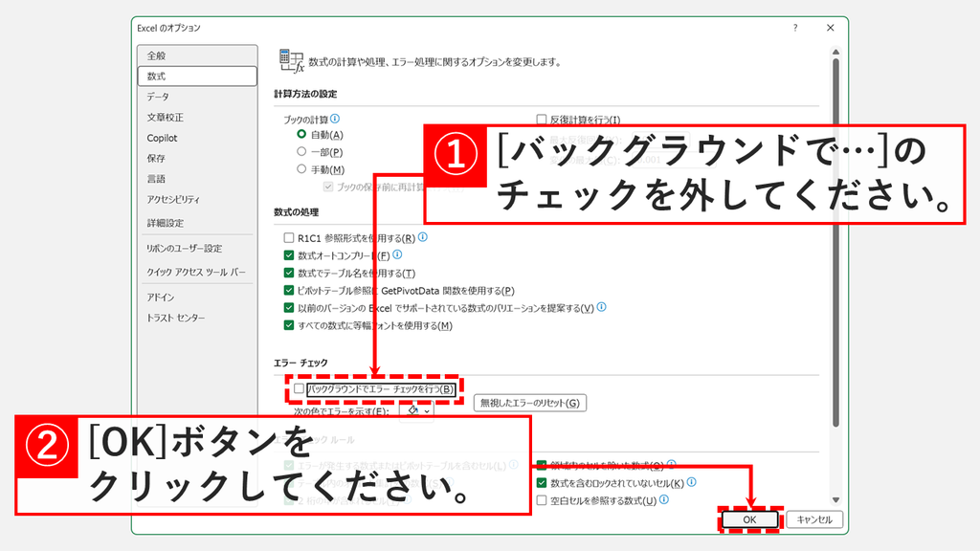Open the トラスト センター category
Image resolution: width=980 pixels, height=551 pixels.
[197, 318]
